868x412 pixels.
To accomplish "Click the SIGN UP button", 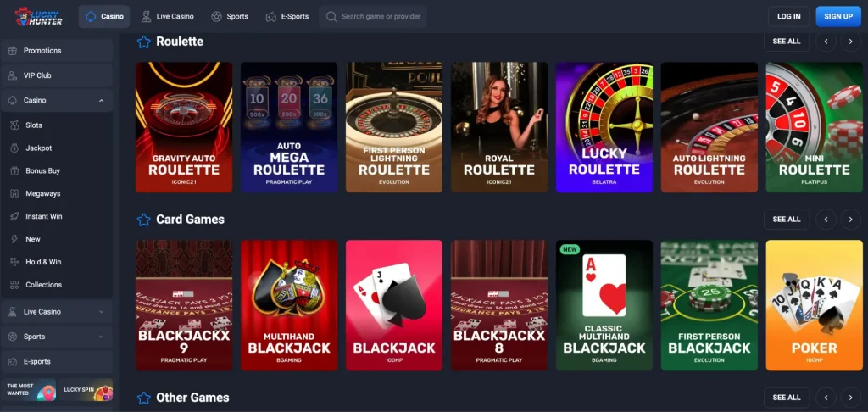I will [838, 17].
